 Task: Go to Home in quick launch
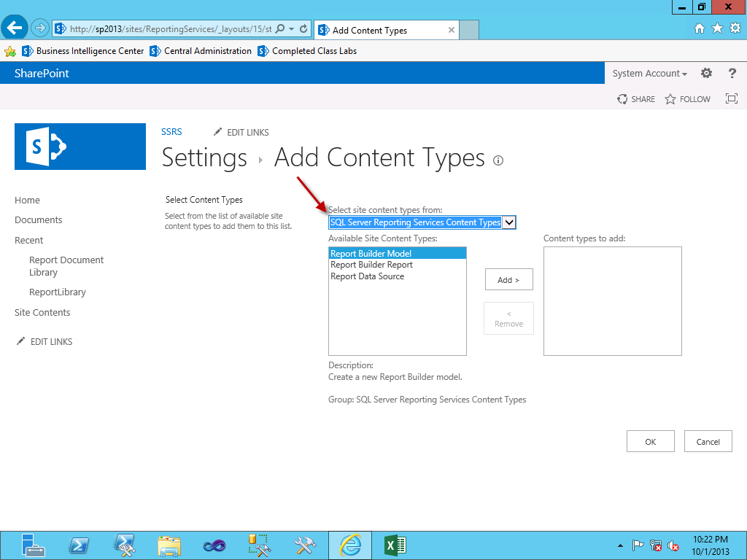pyautogui.click(x=27, y=200)
